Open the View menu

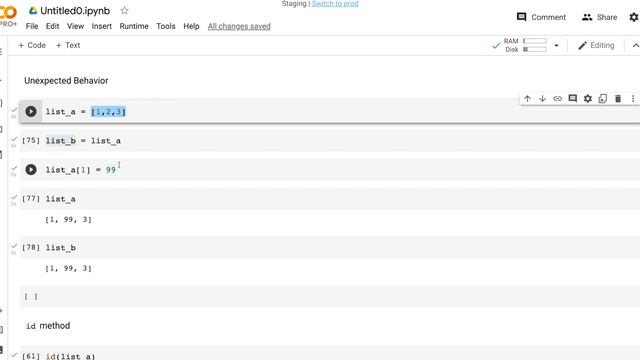(76, 26)
